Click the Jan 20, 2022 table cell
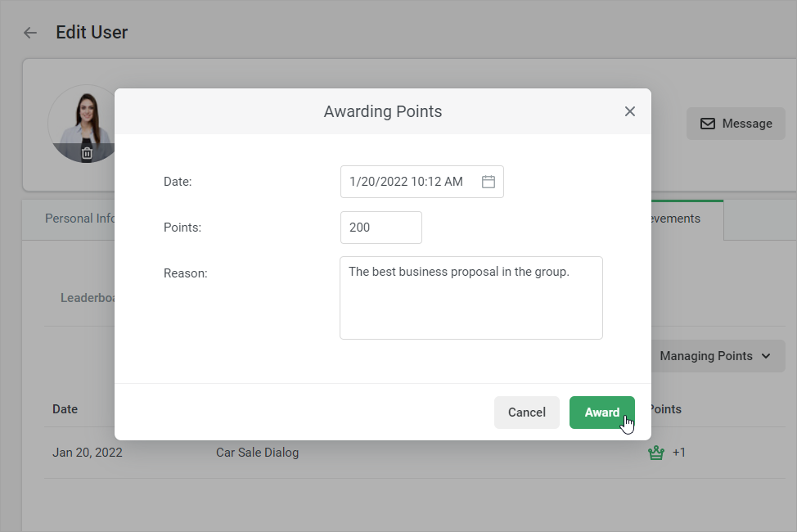The image size is (797, 532). [88, 453]
